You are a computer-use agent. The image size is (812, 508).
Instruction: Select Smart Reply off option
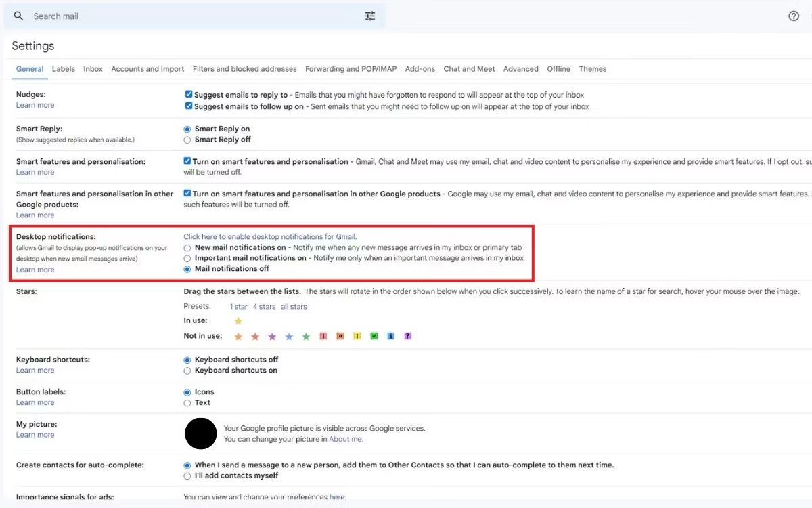coord(187,140)
